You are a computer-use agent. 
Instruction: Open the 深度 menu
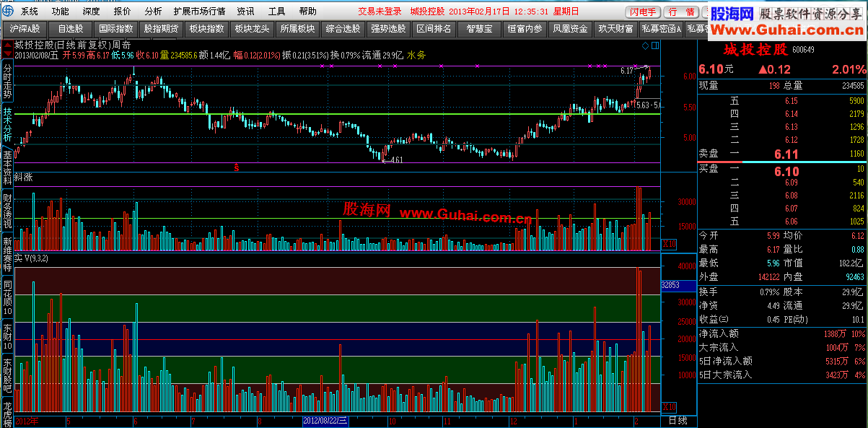[92, 12]
